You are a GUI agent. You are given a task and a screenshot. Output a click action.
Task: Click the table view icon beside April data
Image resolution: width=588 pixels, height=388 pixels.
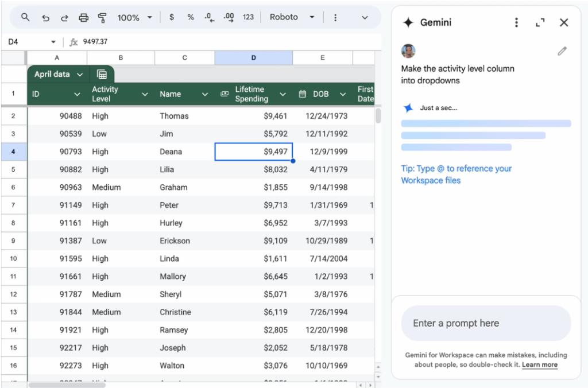102,74
